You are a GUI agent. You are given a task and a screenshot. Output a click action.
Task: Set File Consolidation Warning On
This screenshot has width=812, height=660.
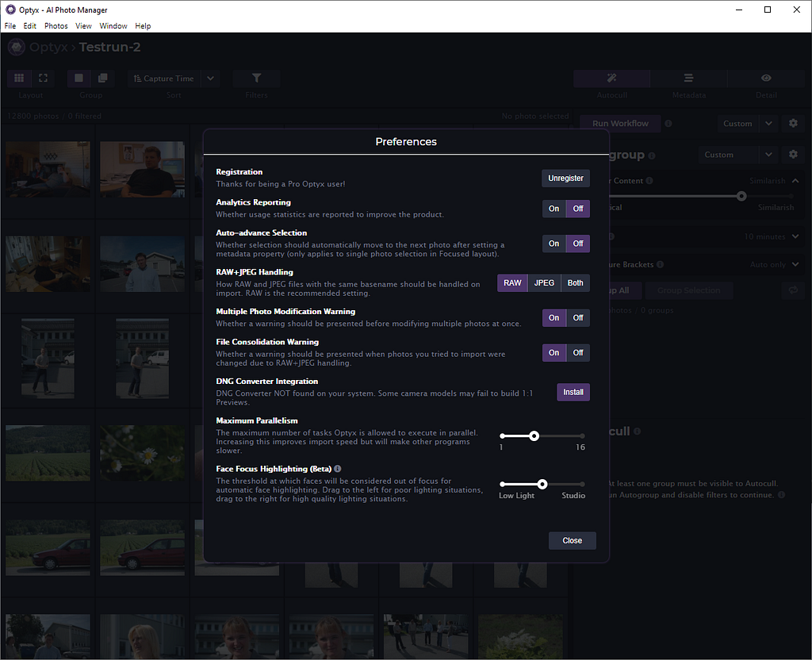point(553,353)
